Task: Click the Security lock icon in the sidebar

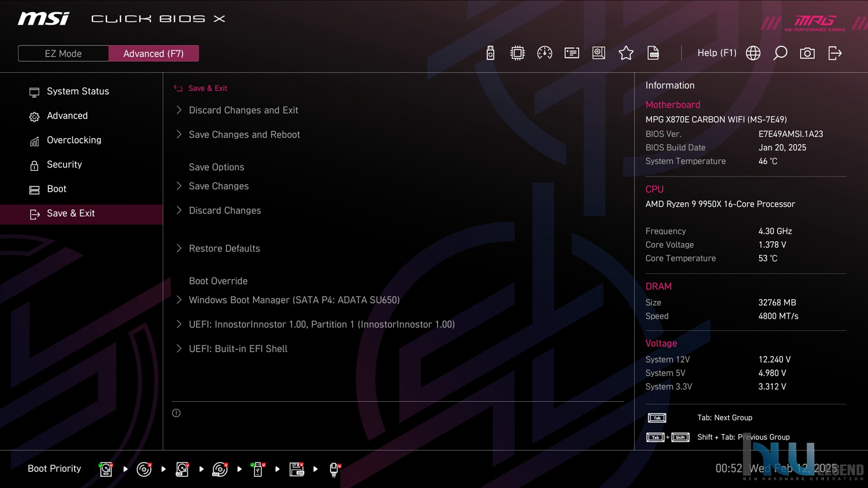Action: (x=34, y=165)
